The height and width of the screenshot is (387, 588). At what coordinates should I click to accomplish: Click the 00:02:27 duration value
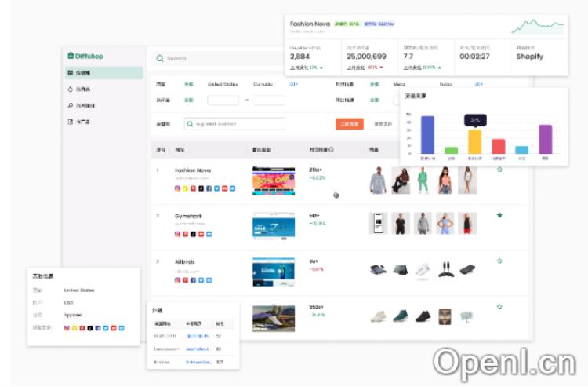coord(474,57)
